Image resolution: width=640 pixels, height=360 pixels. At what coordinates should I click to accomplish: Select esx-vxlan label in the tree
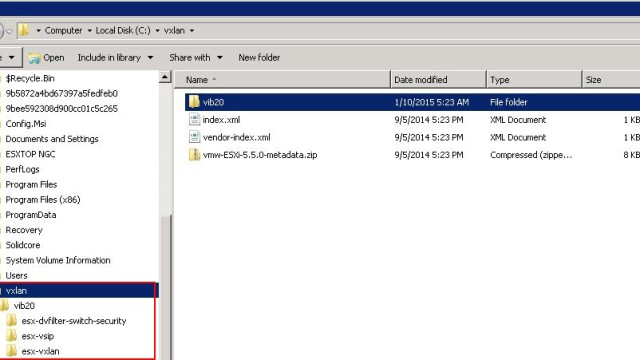click(x=40, y=351)
